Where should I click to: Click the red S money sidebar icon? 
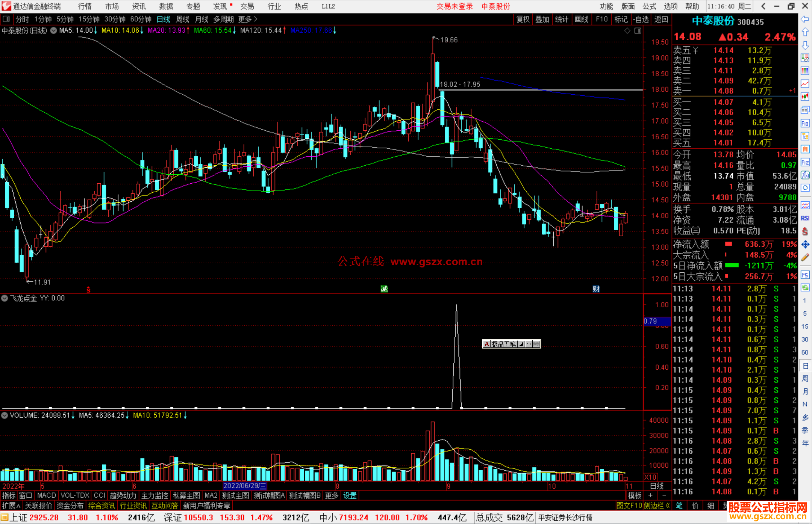click(805, 231)
